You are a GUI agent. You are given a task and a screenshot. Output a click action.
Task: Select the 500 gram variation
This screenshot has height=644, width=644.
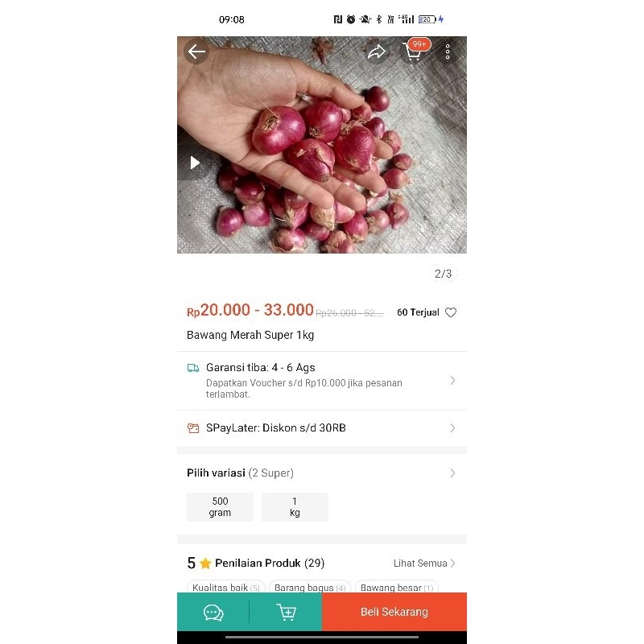click(220, 507)
